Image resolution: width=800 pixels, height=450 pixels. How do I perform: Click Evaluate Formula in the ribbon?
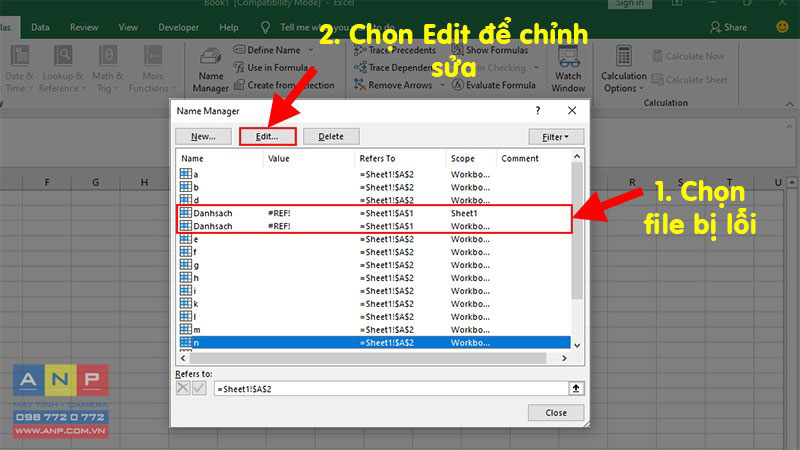(x=493, y=85)
